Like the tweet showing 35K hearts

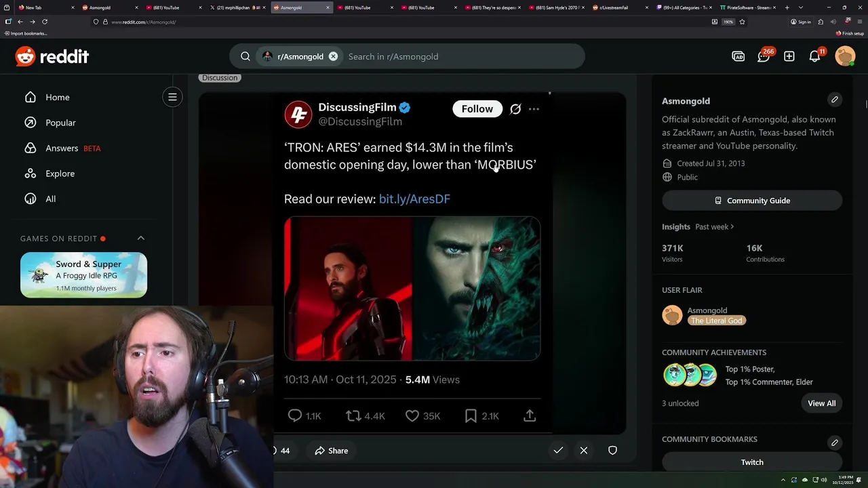point(412,415)
